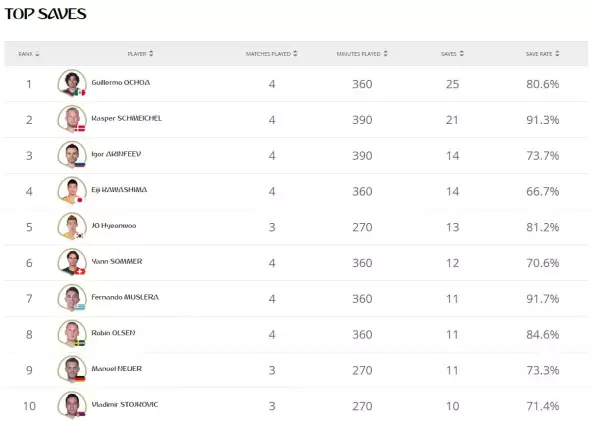This screenshot has height=421, width=600.
Task: Select Fernando Muslera name link
Action: (x=123, y=297)
